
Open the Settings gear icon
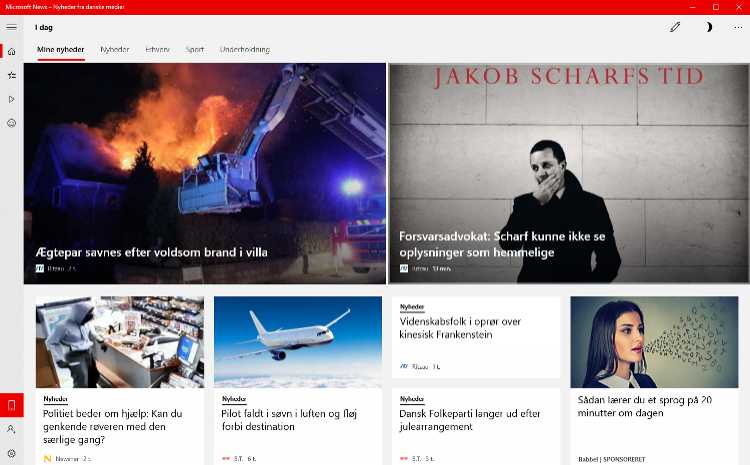[x=11, y=453]
